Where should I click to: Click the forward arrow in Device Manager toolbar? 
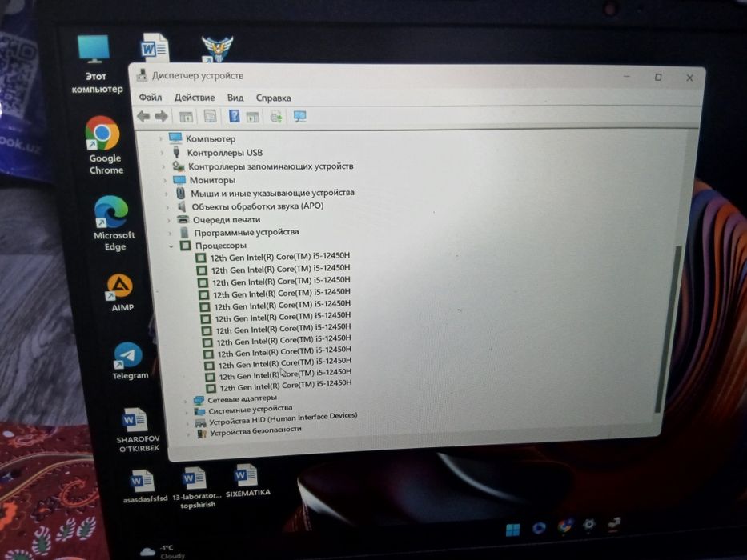[162, 116]
